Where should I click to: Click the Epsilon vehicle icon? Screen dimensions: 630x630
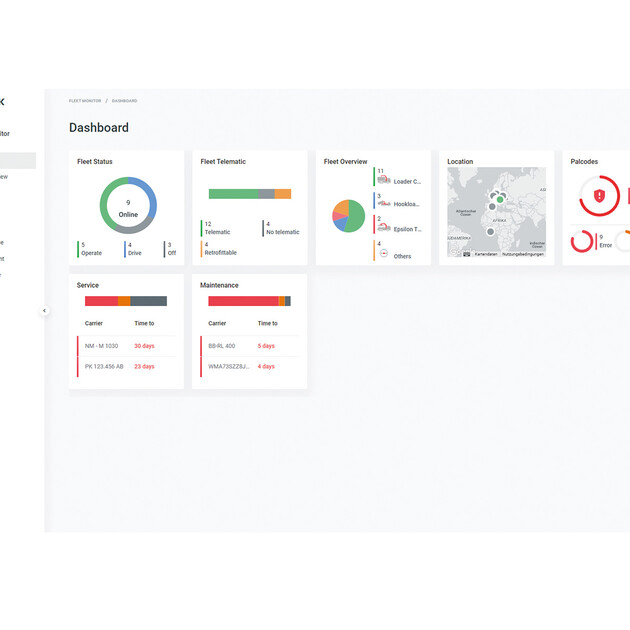pyautogui.click(x=384, y=226)
